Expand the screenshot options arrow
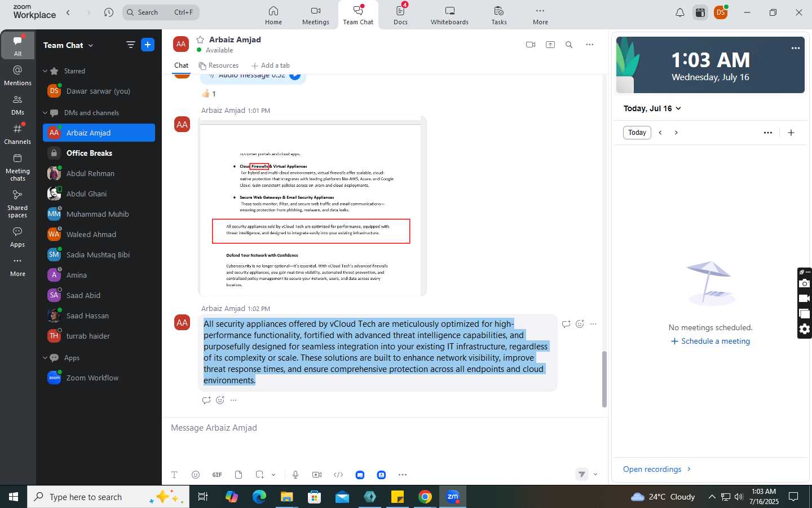The width and height of the screenshot is (812, 508). 273,475
